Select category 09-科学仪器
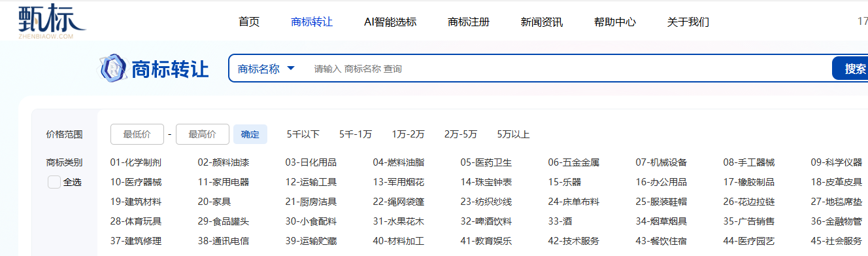The image size is (868, 256). (837, 162)
